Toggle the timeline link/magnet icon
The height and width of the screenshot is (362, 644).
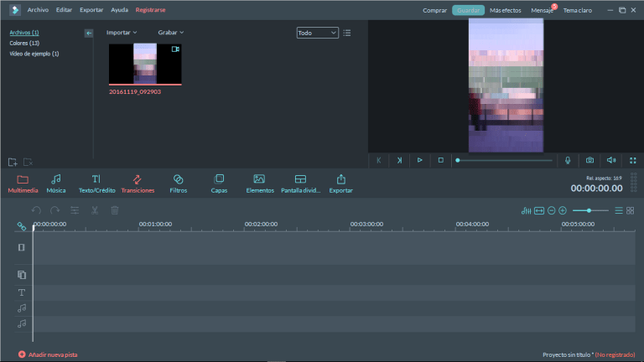pyautogui.click(x=21, y=226)
